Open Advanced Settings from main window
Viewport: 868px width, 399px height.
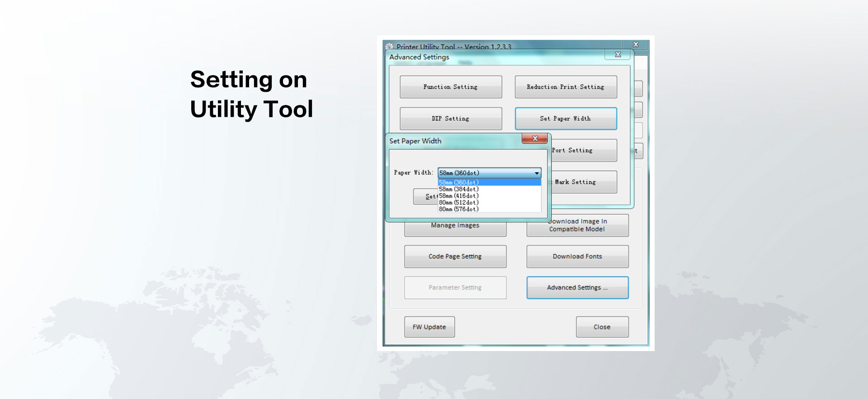(577, 288)
